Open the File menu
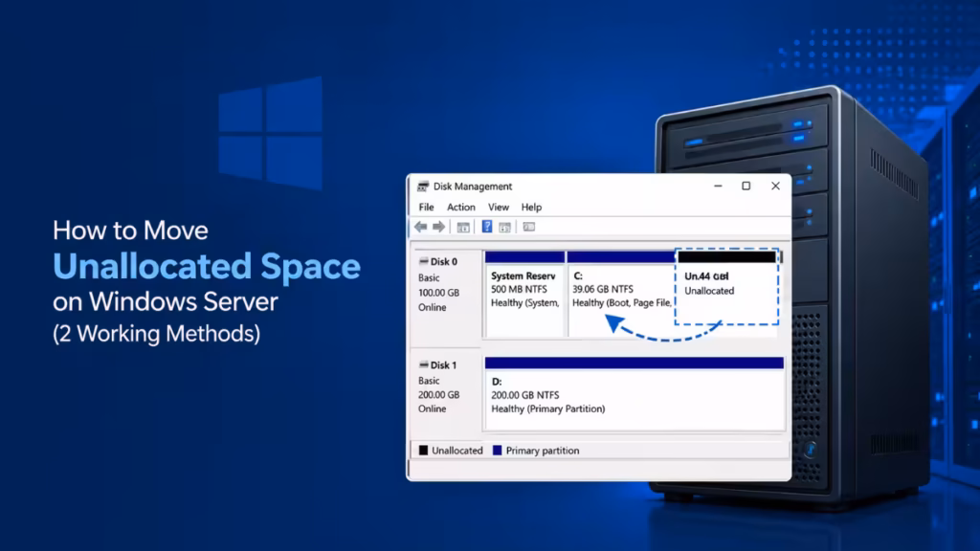Screen dimensions: 980x551 coord(426,207)
